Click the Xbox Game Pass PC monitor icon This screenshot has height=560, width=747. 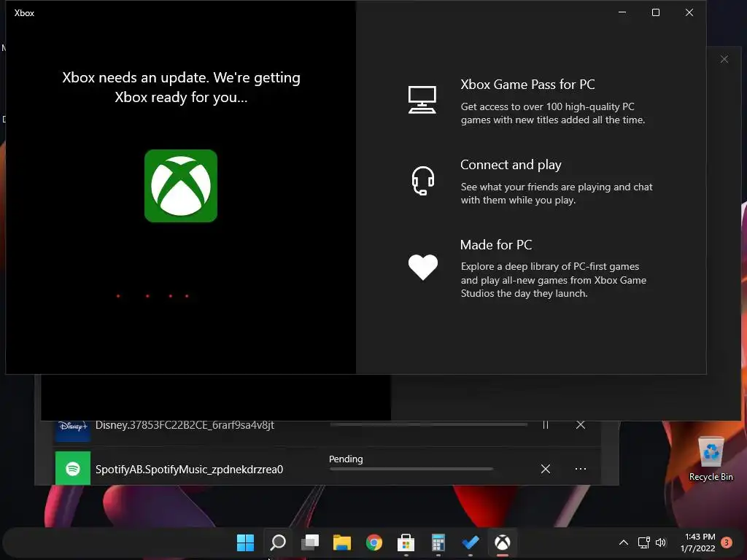(422, 99)
